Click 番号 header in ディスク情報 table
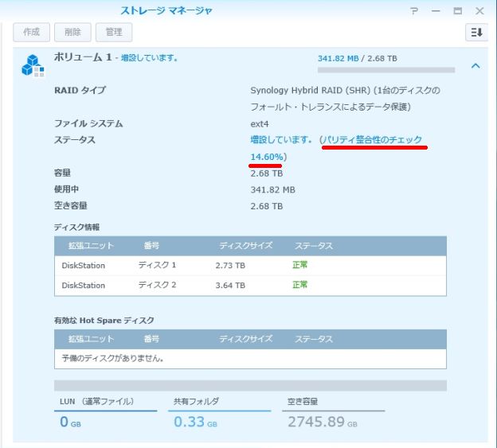Screen dimensions: 497x448 click(x=151, y=246)
